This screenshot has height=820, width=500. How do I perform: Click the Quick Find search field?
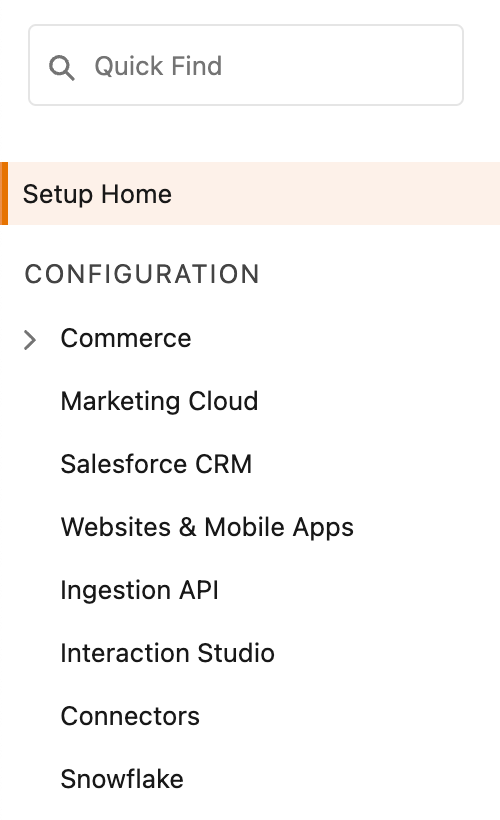click(246, 65)
